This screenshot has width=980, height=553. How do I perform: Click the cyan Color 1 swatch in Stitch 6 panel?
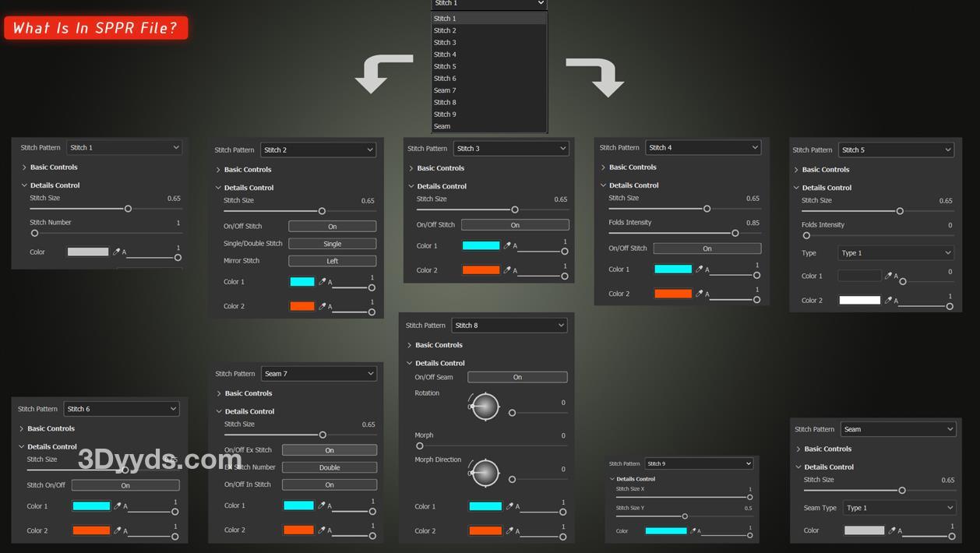[x=91, y=506]
